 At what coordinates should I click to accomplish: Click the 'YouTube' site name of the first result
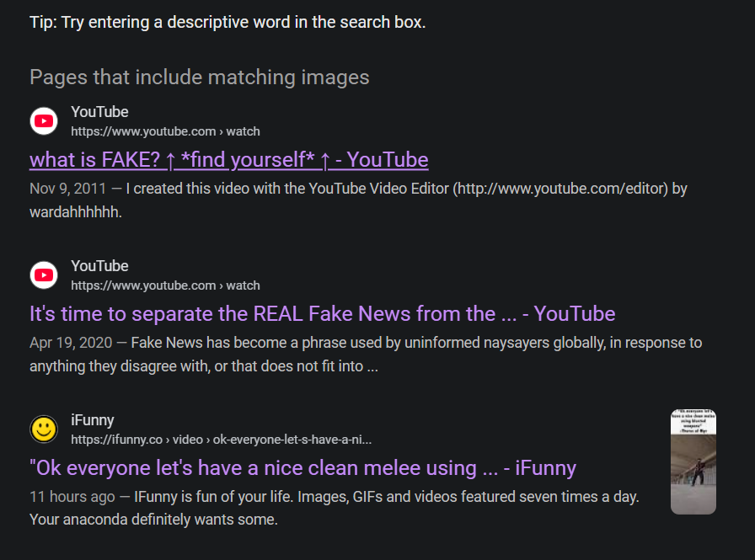pyautogui.click(x=99, y=112)
